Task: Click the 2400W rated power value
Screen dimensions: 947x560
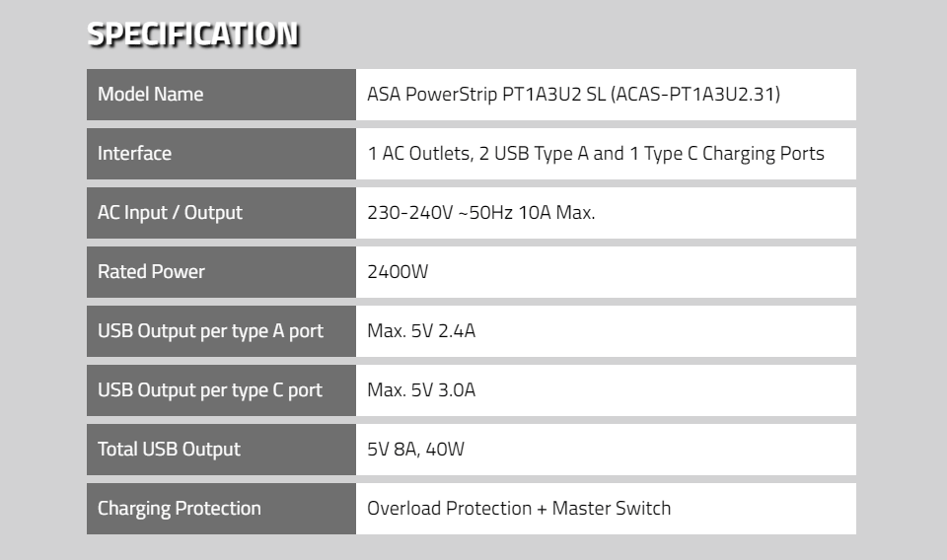Action: click(398, 271)
